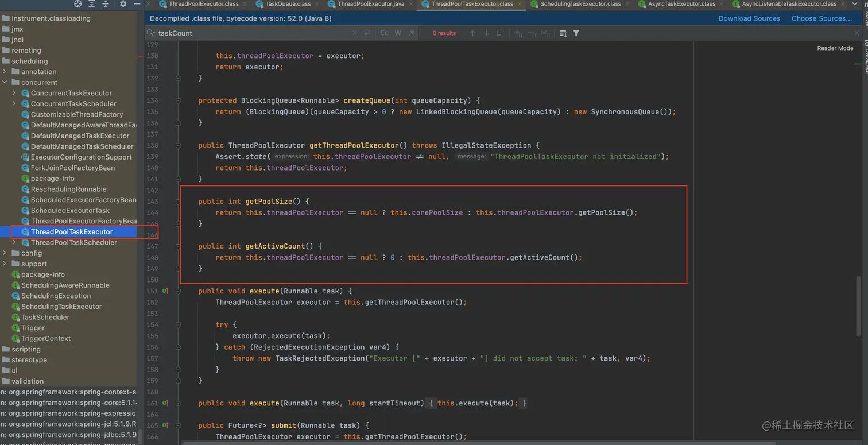Jump to next search occurrence arrow
Viewport: 868px width, 445px height.
486,33
